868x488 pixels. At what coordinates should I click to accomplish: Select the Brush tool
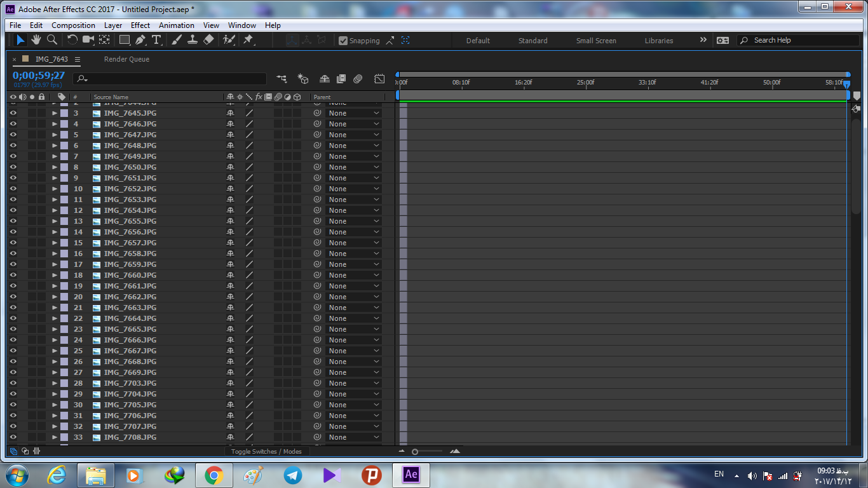point(176,39)
